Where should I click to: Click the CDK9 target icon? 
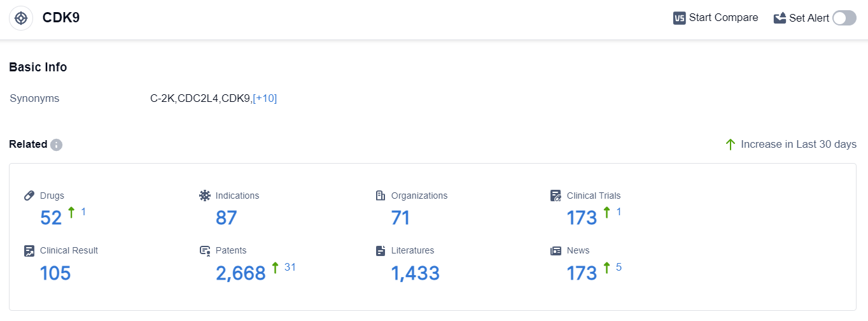click(21, 18)
